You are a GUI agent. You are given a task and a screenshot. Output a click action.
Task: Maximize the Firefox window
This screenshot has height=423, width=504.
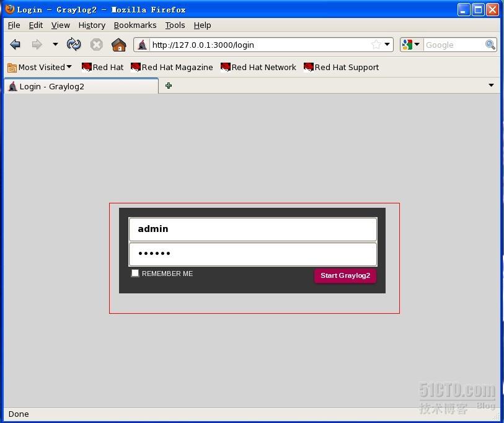(x=477, y=10)
